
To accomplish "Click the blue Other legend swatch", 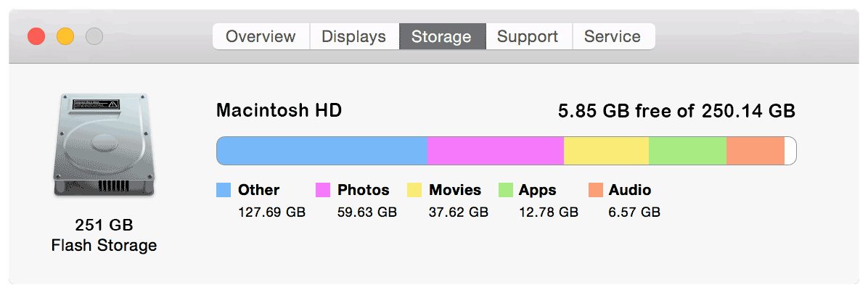I will click(224, 191).
